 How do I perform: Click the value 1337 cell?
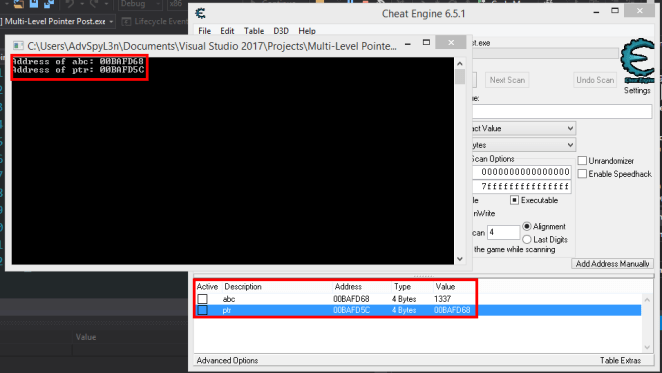click(x=442, y=299)
